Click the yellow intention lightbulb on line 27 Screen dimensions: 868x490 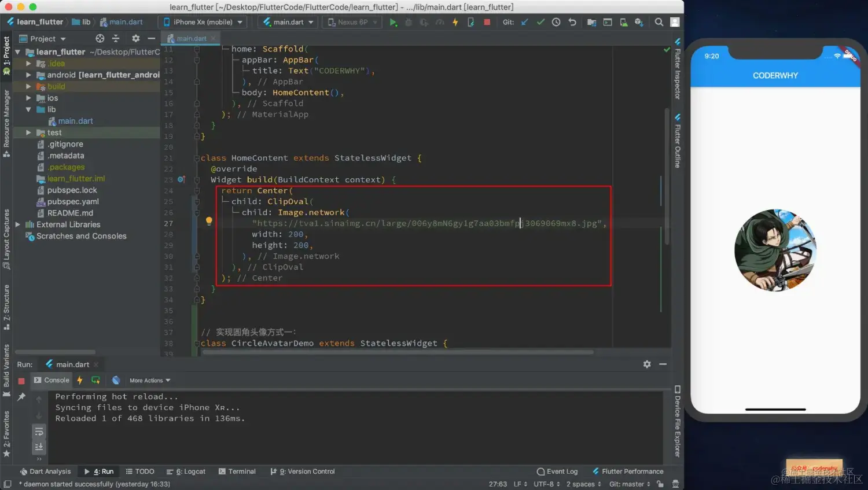coord(209,221)
